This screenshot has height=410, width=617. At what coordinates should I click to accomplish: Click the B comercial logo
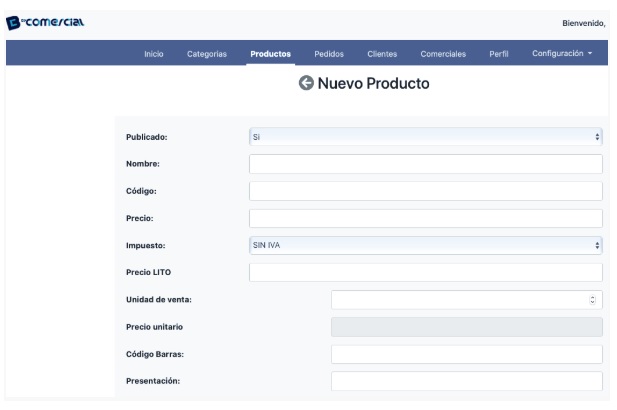point(45,23)
